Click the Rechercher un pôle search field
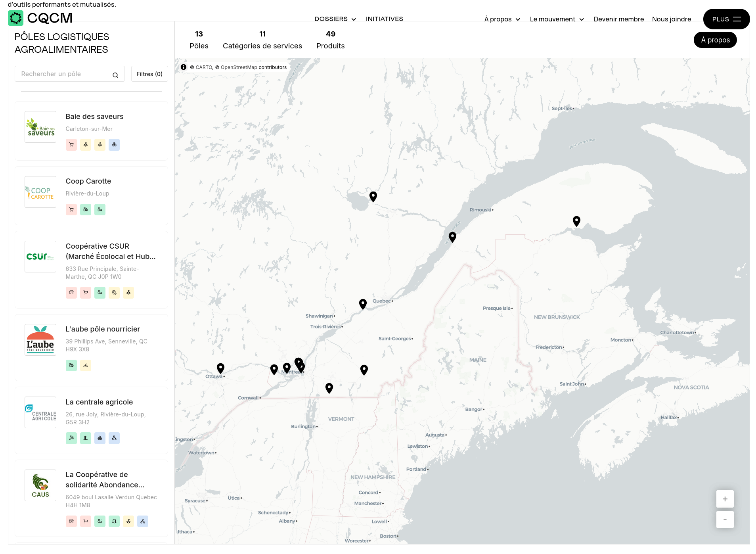The width and height of the screenshot is (756, 554). (63, 74)
